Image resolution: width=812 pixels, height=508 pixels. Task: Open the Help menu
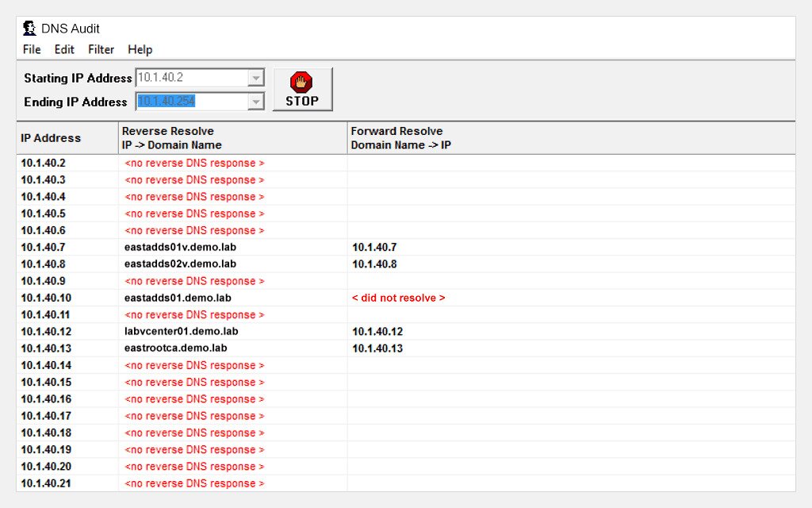tap(140, 49)
